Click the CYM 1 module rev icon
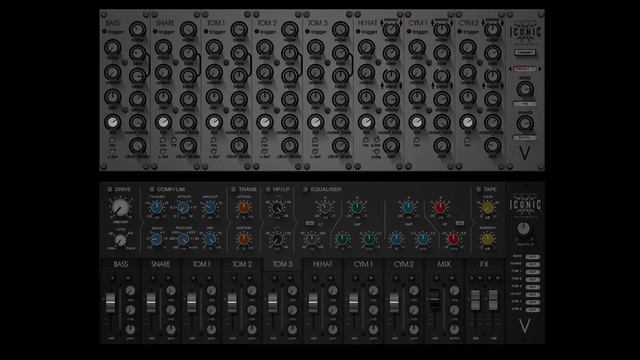640x360 pixels. 416,140
